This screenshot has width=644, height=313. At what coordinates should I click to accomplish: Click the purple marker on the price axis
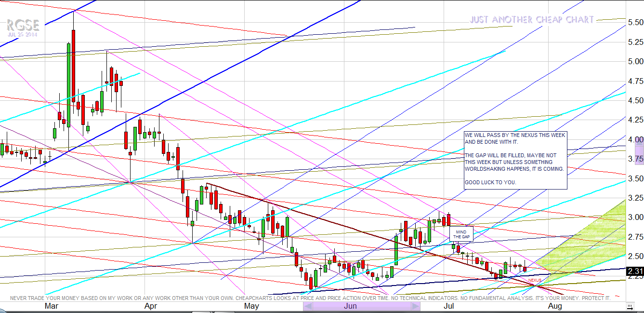(x=639, y=157)
